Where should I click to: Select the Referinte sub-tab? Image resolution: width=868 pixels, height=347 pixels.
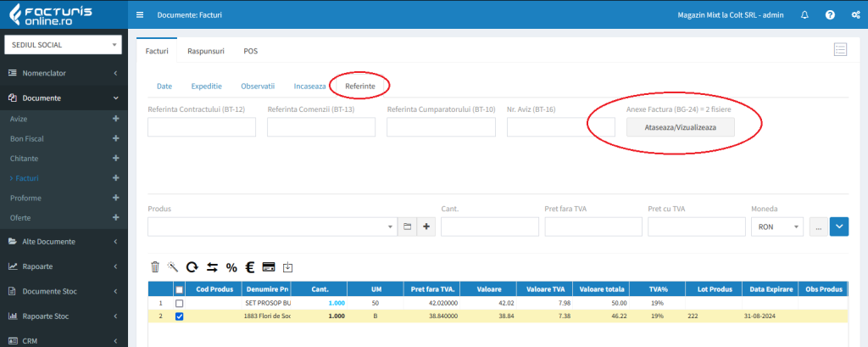359,87
